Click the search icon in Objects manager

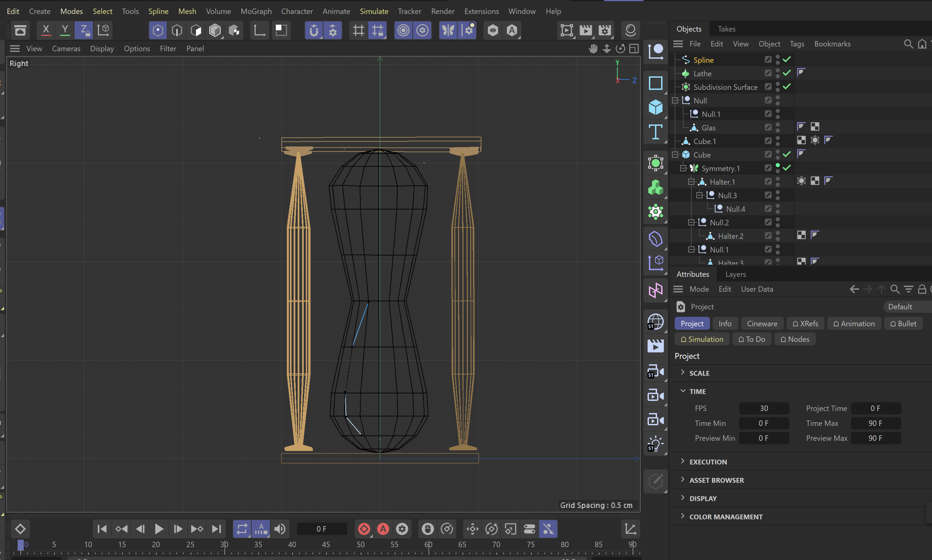[908, 44]
